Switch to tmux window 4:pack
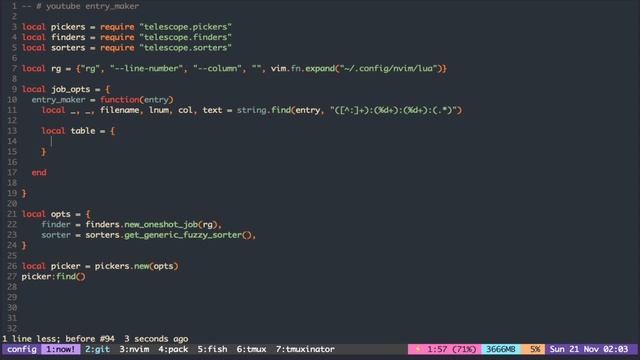Screen dimensions: 640x360 [173, 349]
